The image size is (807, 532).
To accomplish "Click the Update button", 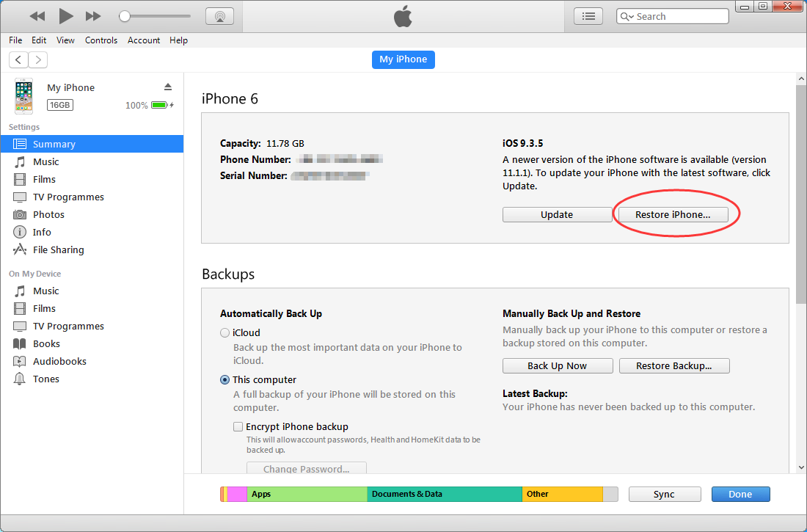I will click(x=557, y=215).
